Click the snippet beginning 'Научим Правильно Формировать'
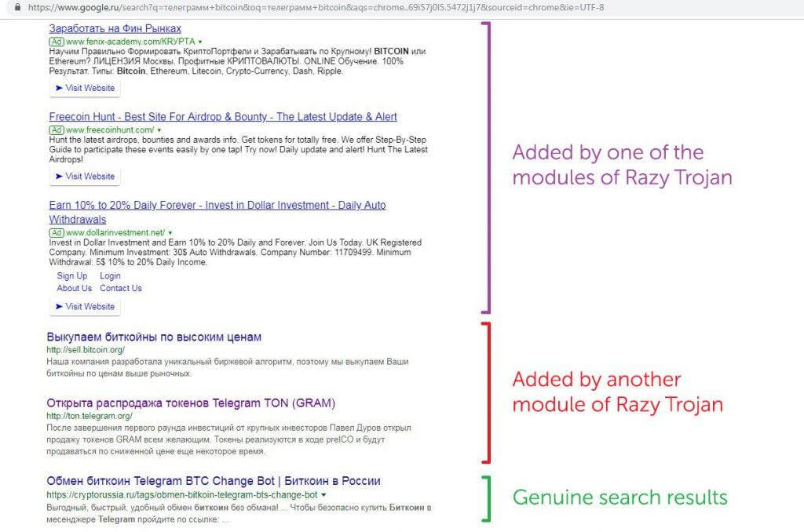The width and height of the screenshot is (804, 532). pyautogui.click(x=237, y=61)
